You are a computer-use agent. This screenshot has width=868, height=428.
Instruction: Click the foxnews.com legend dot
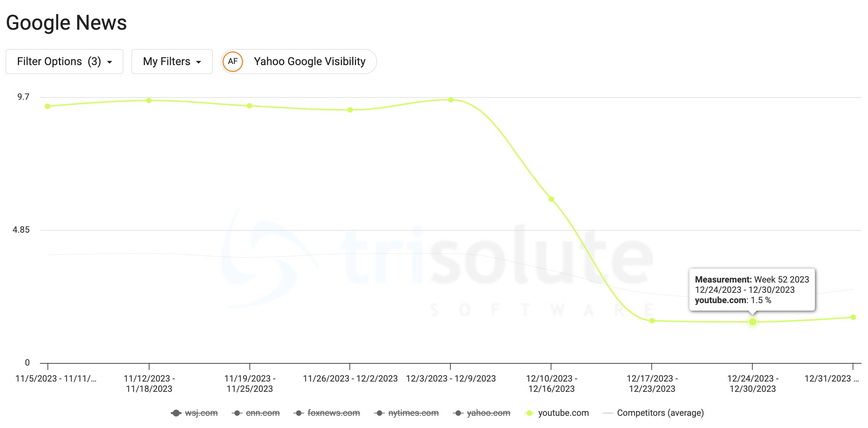299,412
